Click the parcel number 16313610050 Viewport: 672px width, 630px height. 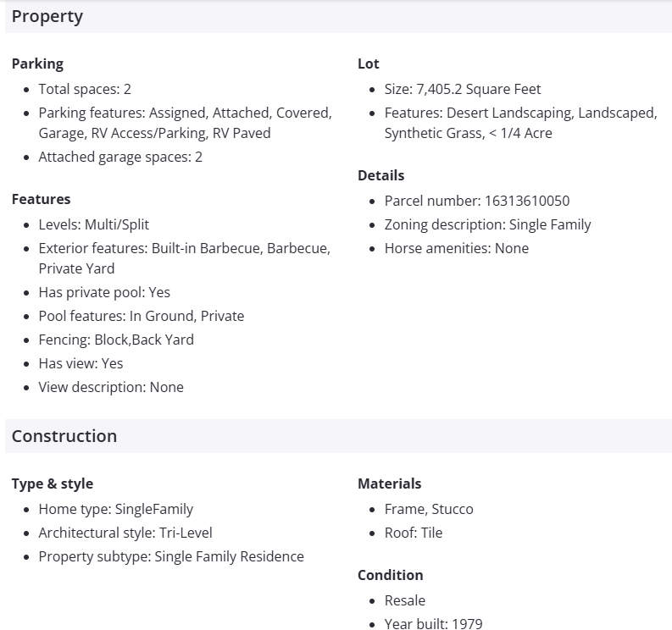click(526, 201)
